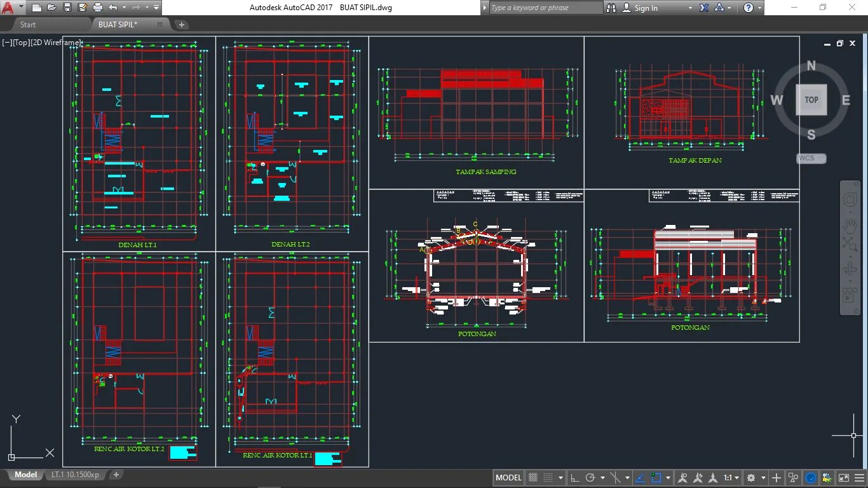Toggle Object Snap in status bar
This screenshot has width=868, height=488.
click(x=656, y=478)
